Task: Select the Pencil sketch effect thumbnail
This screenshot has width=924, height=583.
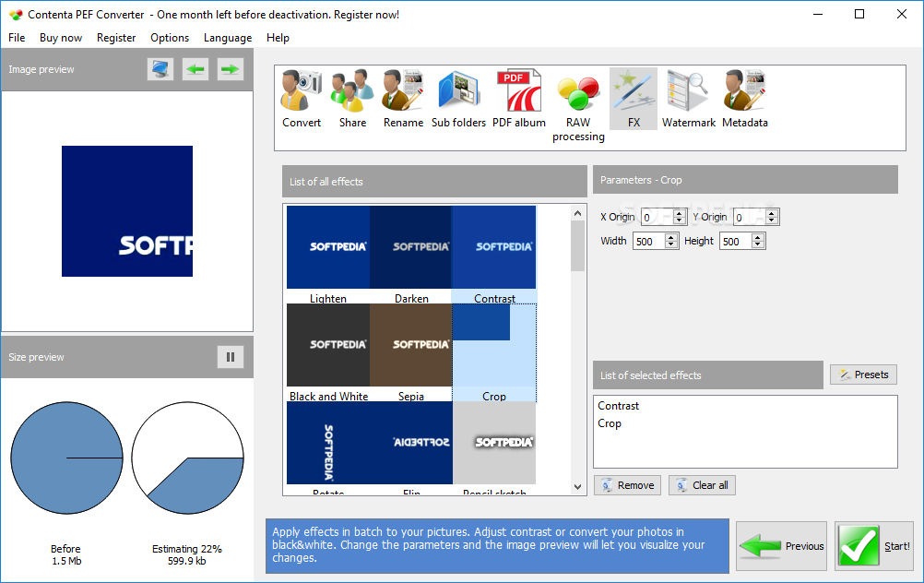Action: click(494, 448)
